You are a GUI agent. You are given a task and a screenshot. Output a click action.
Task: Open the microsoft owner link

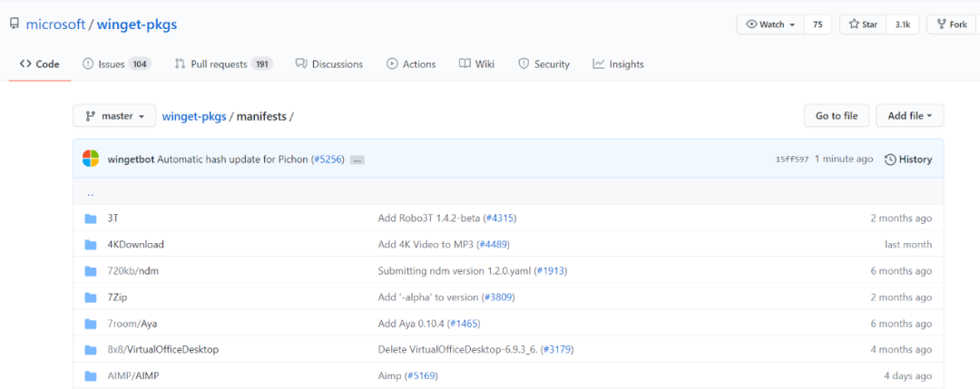click(55, 24)
